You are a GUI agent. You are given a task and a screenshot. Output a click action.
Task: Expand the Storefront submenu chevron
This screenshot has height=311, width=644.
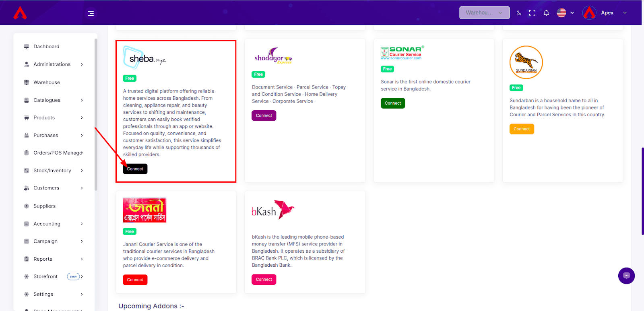82,276
